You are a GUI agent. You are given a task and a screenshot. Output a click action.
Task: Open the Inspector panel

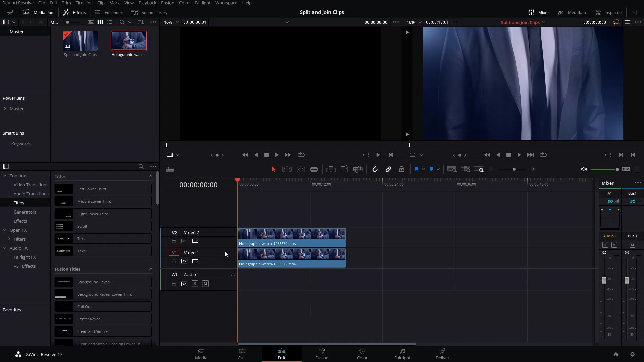point(609,12)
